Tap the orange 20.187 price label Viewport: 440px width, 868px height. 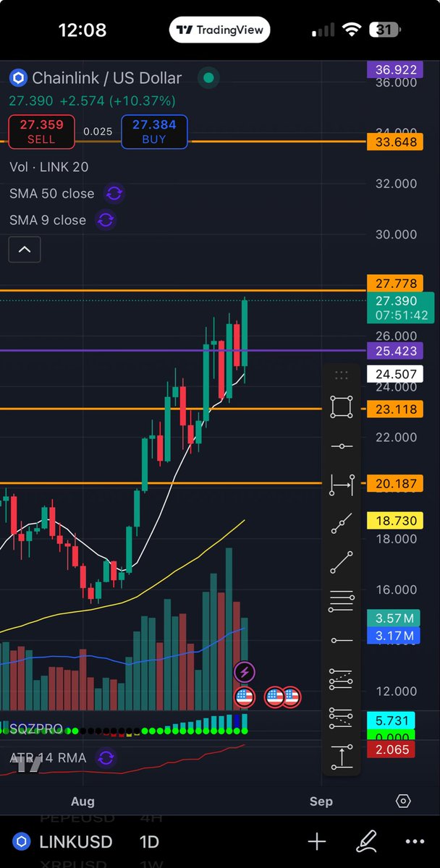(396, 483)
